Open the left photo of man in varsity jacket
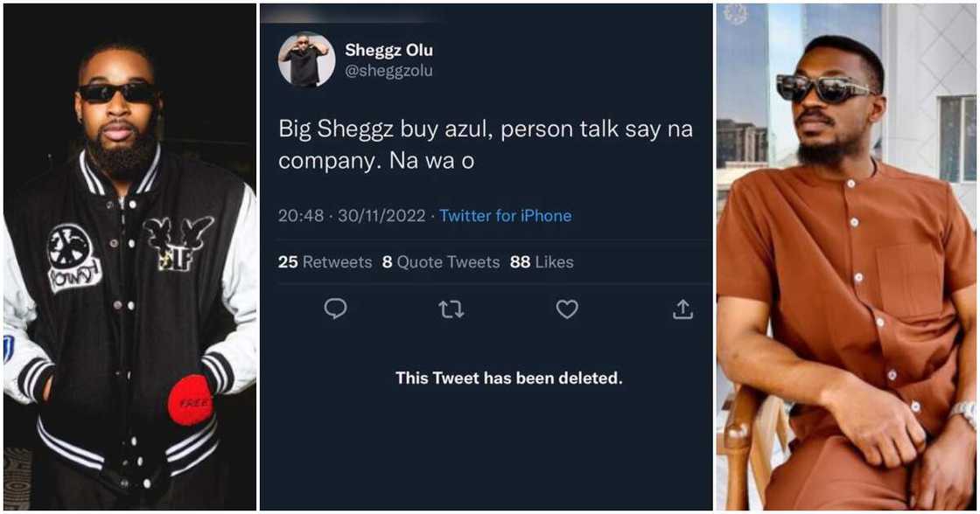This screenshot has height=514, width=980. tap(129, 257)
